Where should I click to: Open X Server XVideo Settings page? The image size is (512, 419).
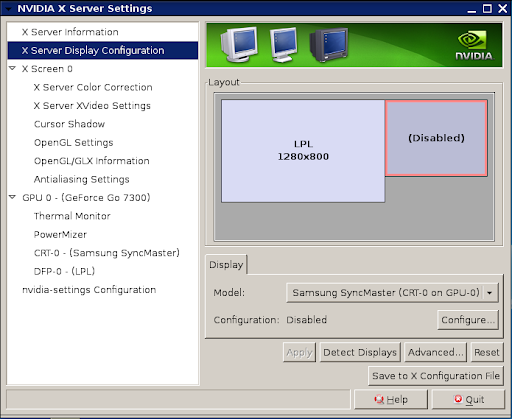tap(103, 106)
